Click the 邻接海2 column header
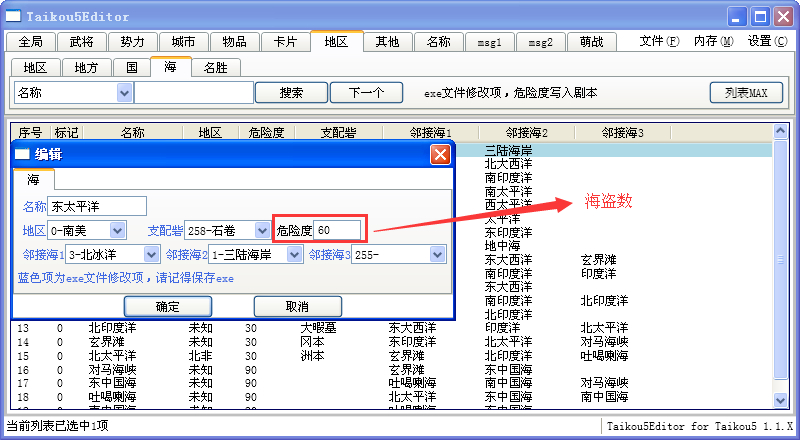Viewport: 800px width, 440px height. click(x=527, y=133)
